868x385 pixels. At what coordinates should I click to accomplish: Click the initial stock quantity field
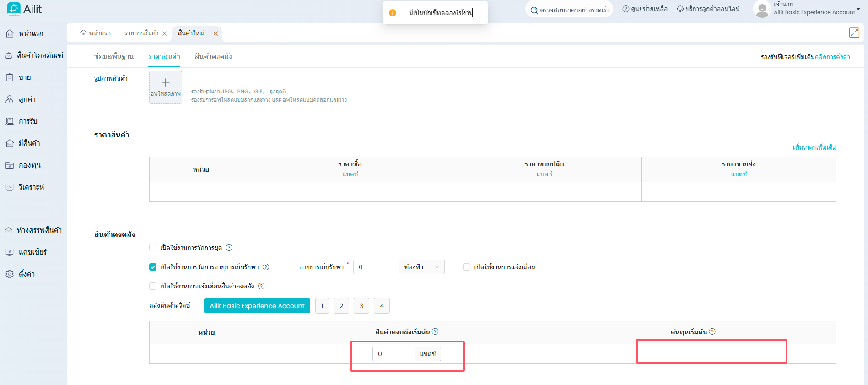(x=394, y=354)
